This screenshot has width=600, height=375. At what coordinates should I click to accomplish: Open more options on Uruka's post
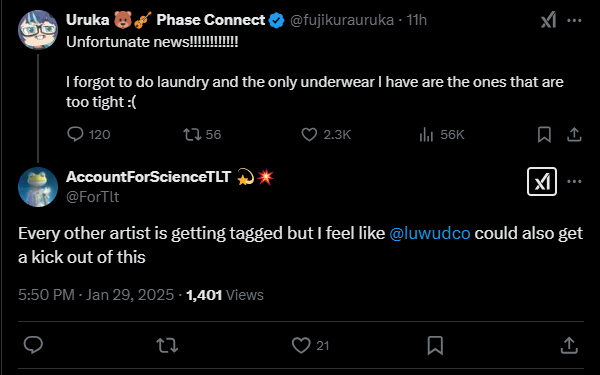(574, 20)
